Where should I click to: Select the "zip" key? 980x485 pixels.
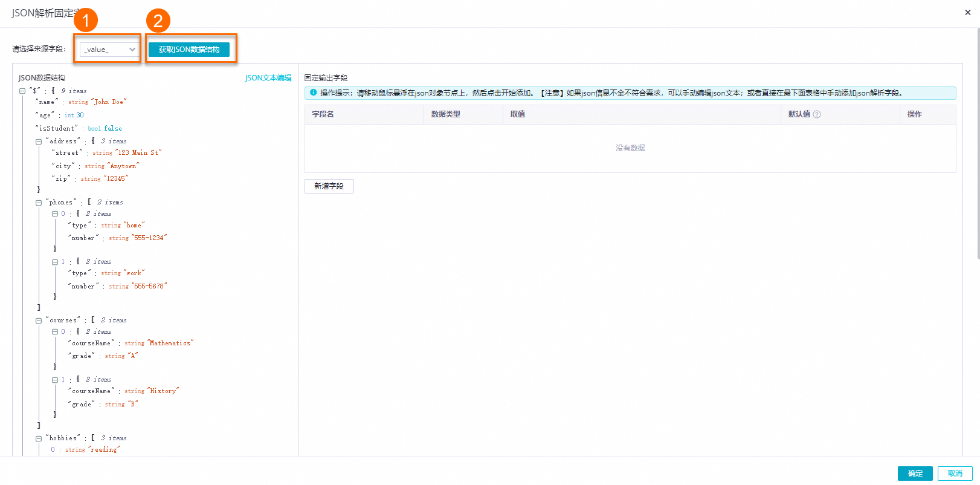click(61, 179)
